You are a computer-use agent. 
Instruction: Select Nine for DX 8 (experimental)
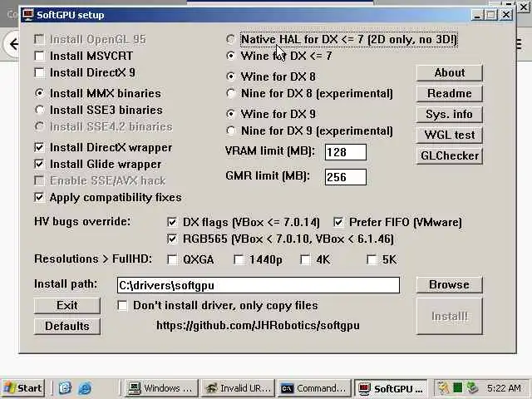(231, 93)
